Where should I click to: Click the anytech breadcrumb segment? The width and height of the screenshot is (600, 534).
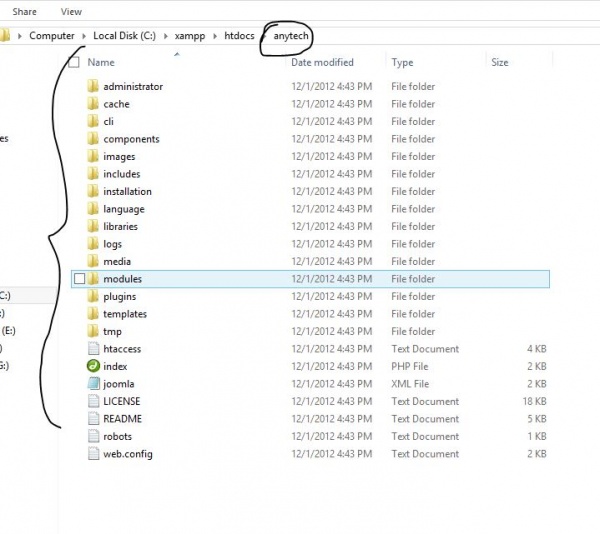pyautogui.click(x=291, y=36)
